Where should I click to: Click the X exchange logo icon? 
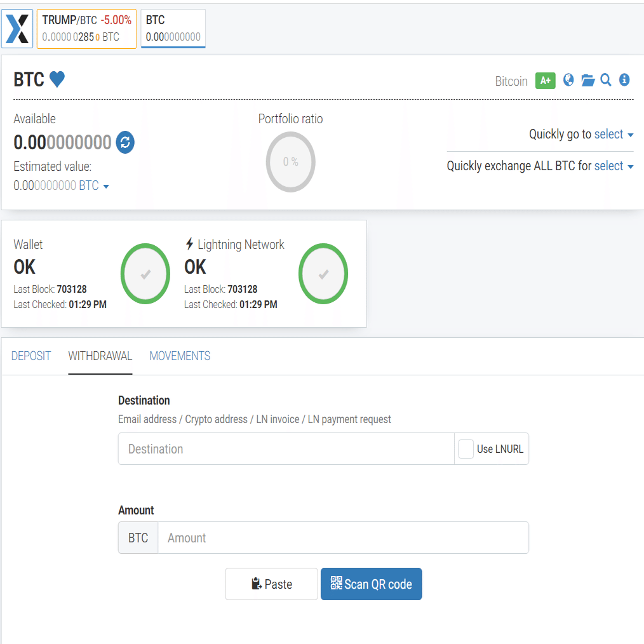17,29
